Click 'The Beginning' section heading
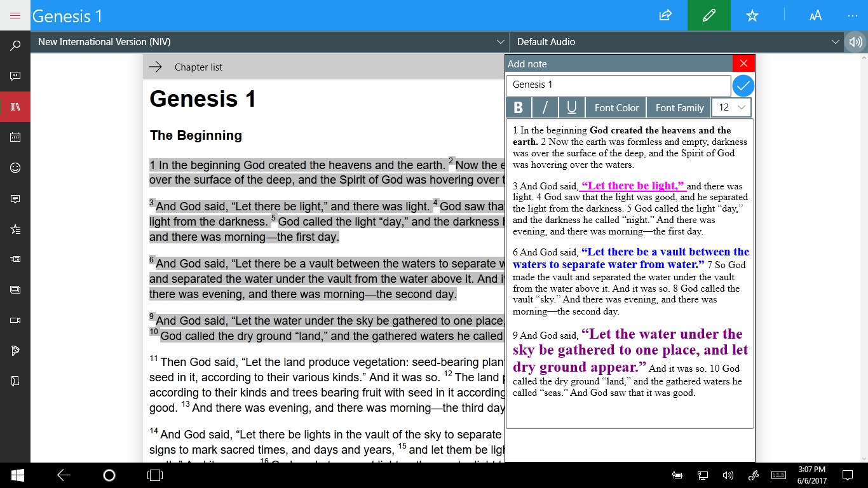This screenshot has height=488, width=868. [x=196, y=135]
